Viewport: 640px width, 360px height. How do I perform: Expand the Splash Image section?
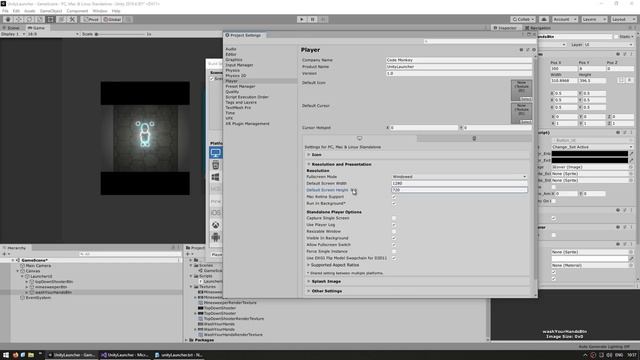(324, 282)
